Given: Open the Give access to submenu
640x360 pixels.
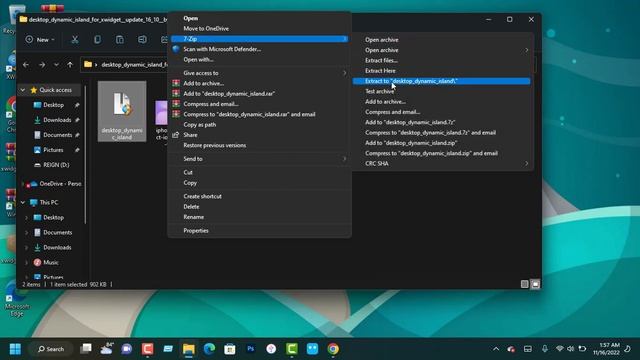Looking at the screenshot, I should coord(260,73).
